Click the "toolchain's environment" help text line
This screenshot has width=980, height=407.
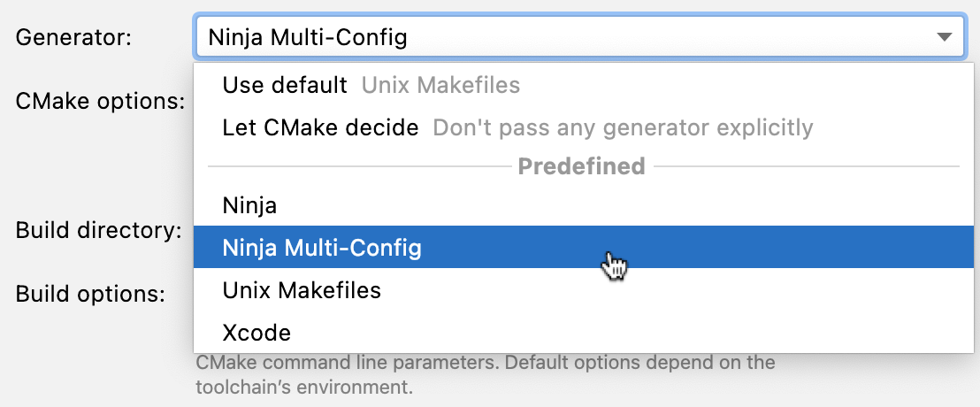303,387
